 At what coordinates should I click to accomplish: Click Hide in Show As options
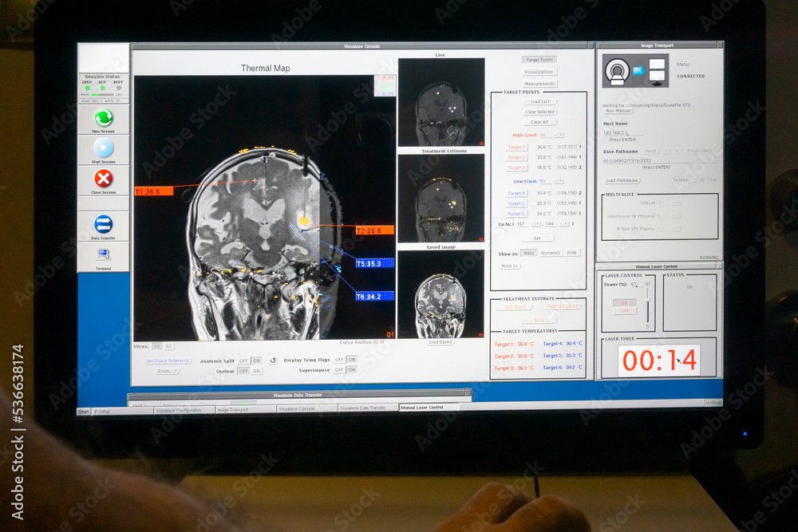click(x=572, y=253)
